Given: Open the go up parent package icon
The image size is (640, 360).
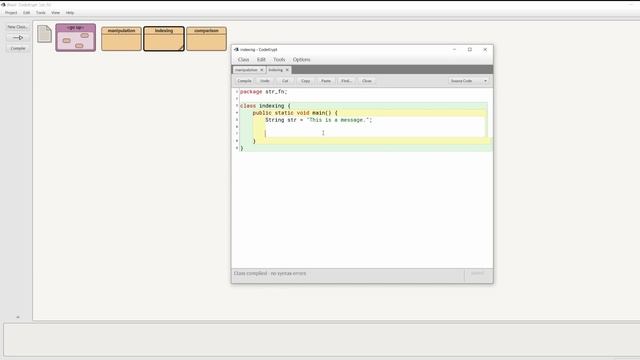Looking at the screenshot, I should pos(76,38).
